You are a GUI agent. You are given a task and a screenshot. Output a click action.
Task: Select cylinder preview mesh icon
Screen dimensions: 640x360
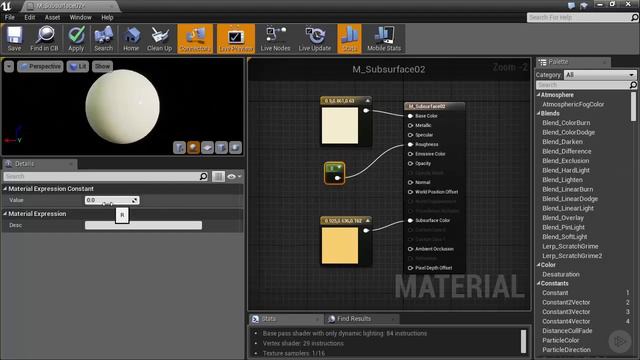pos(179,147)
